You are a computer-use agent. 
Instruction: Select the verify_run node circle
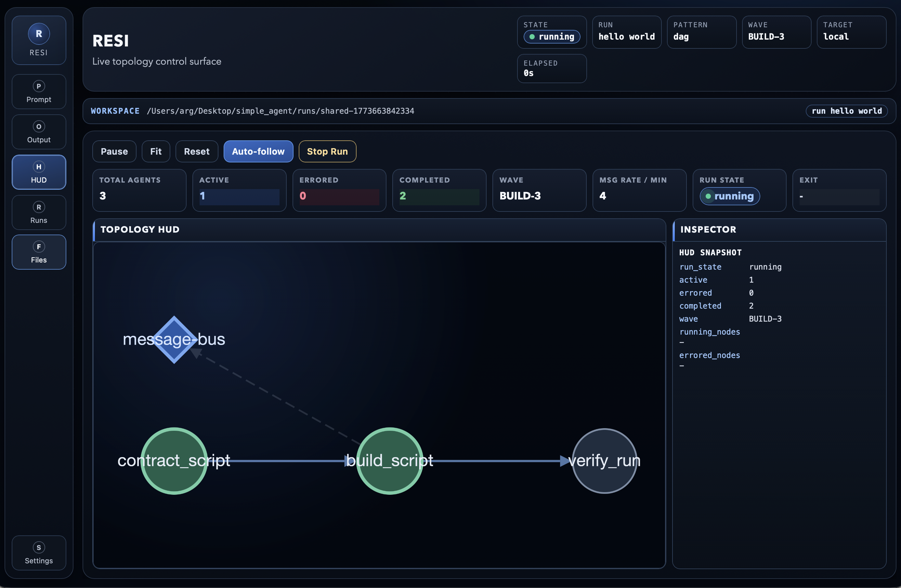coord(605,460)
